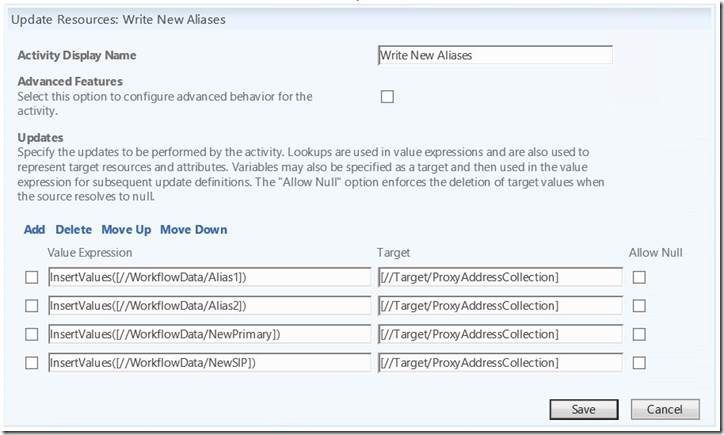Click the first row Target field
Viewport: 724px width, 435px height.
[499, 277]
